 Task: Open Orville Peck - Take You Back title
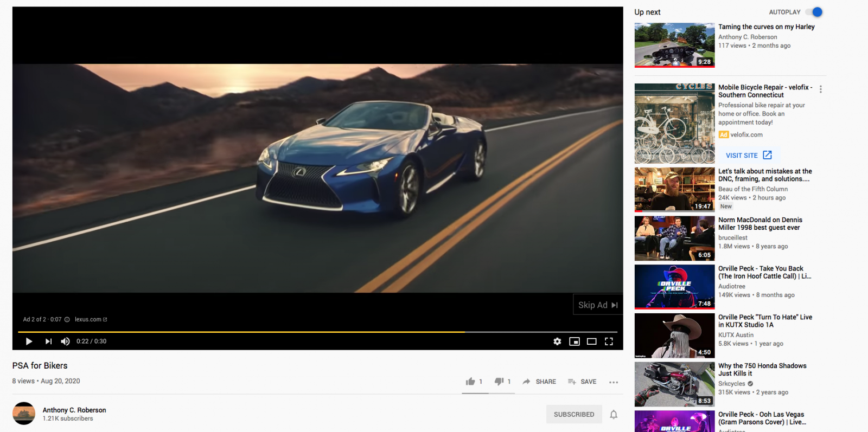click(765, 272)
